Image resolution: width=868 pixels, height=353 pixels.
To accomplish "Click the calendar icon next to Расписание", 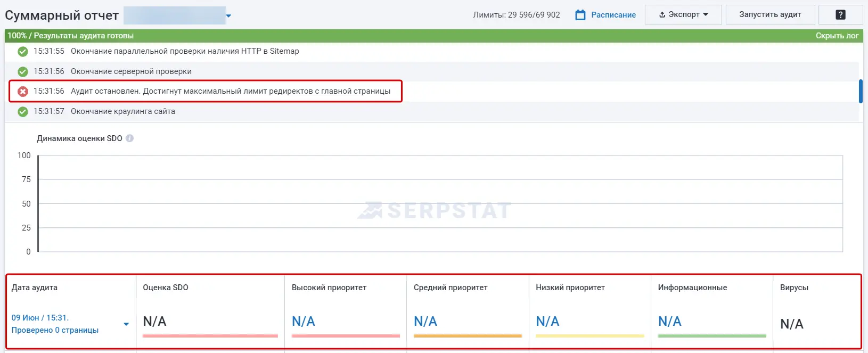I will coord(580,15).
